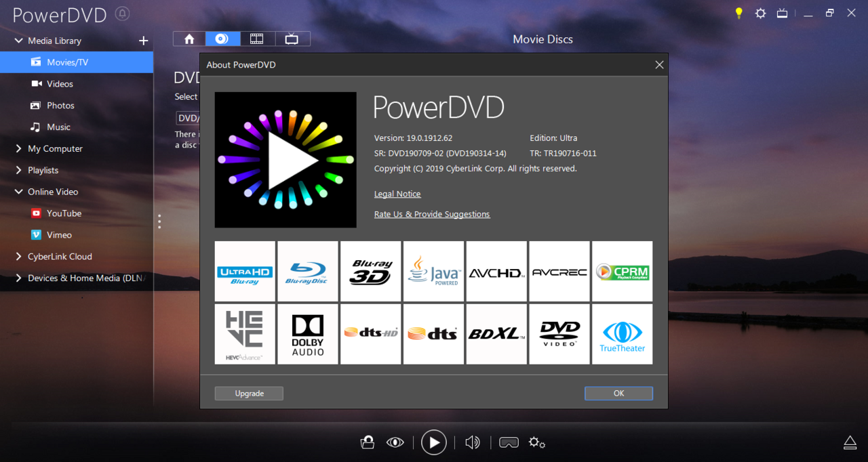Click the Upgrade button
The height and width of the screenshot is (462, 868).
[x=249, y=393]
